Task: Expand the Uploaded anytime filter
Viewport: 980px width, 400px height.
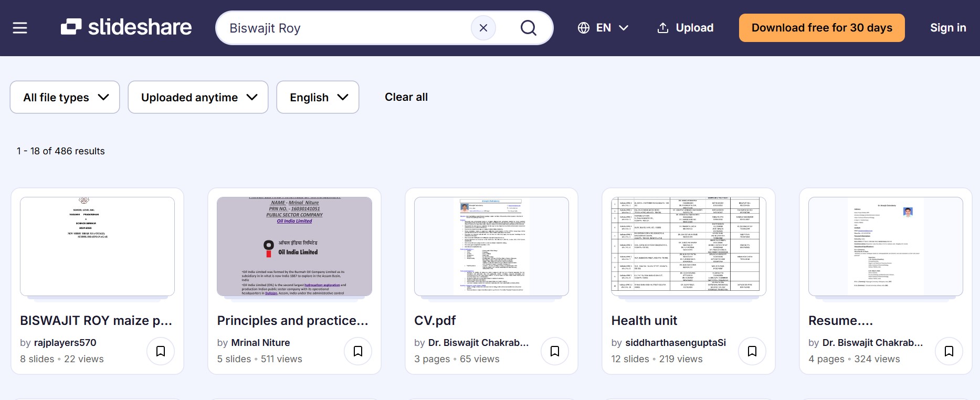Action: pos(198,97)
